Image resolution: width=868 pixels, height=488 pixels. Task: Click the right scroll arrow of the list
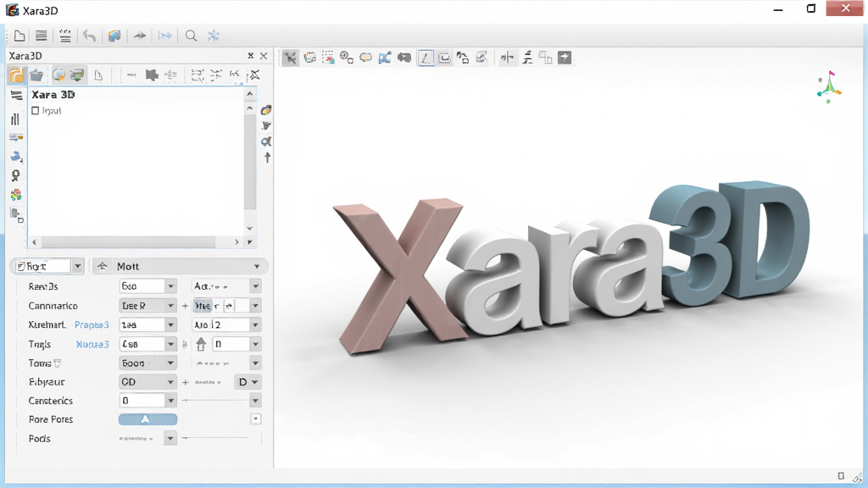pos(236,241)
